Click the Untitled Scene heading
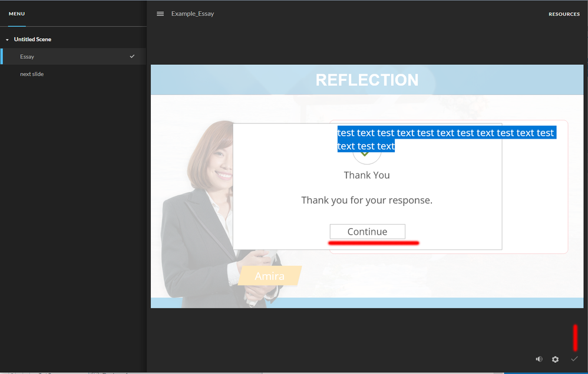Viewport: 588px width, 374px height. 32,40
